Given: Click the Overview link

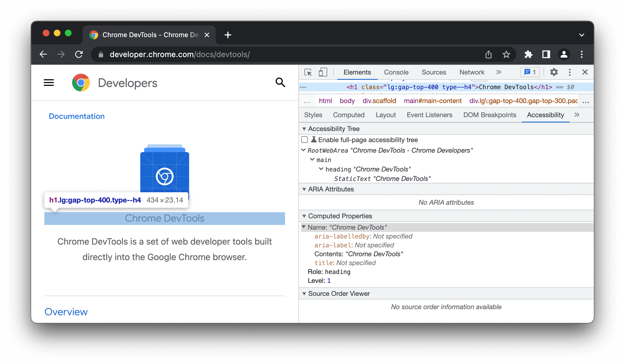Looking at the screenshot, I should (x=66, y=311).
